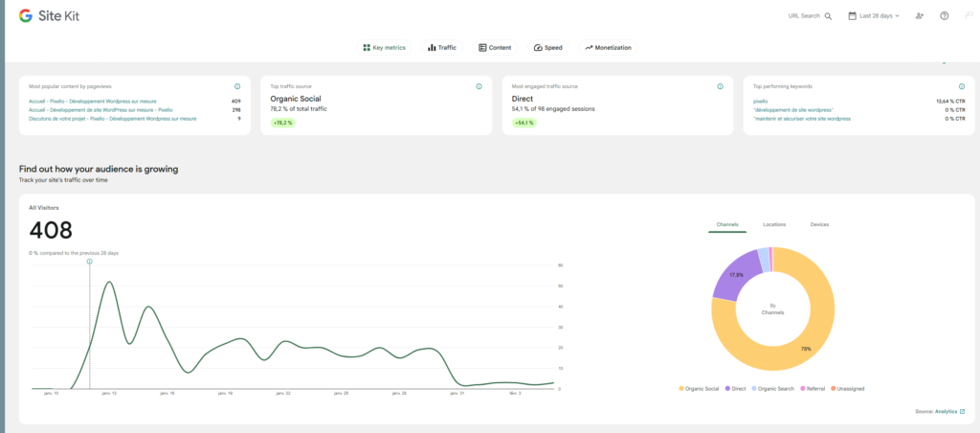Jump to the Monetization section chip
Viewport: 980px width, 433px height.
tap(608, 48)
